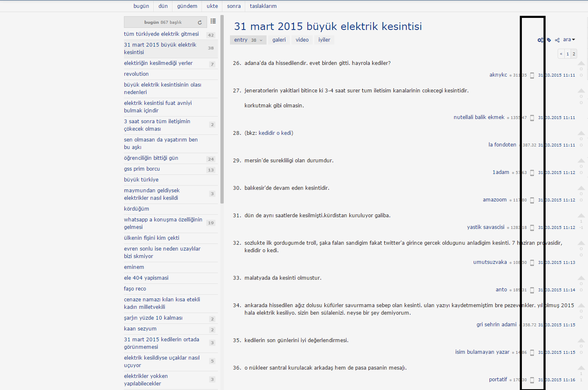Go to previous page with « button

(x=561, y=54)
